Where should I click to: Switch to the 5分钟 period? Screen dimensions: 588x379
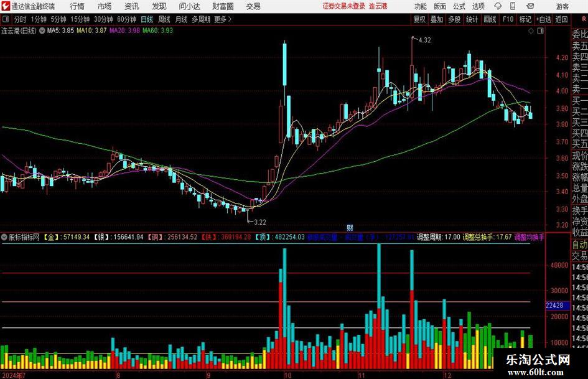coord(58,19)
